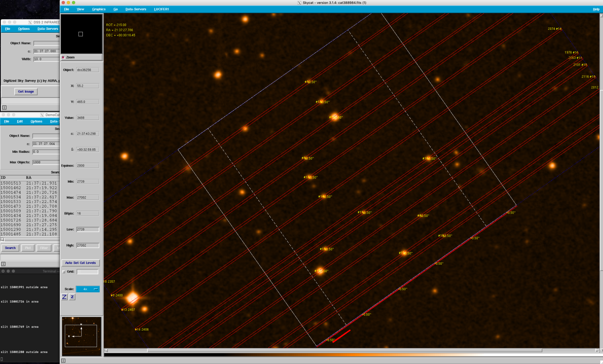Open the Help menu
This screenshot has width=603, height=364.
pos(596,9)
